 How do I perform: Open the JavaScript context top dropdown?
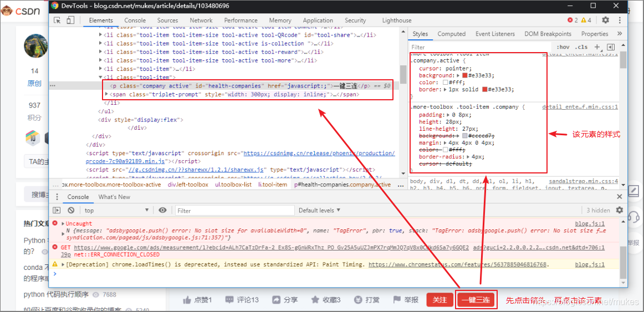(116, 210)
